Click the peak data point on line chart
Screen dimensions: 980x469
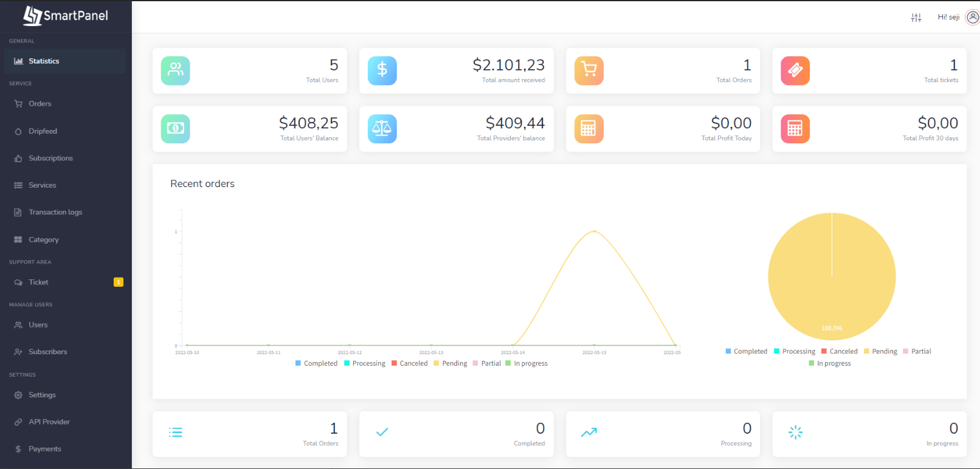(594, 231)
